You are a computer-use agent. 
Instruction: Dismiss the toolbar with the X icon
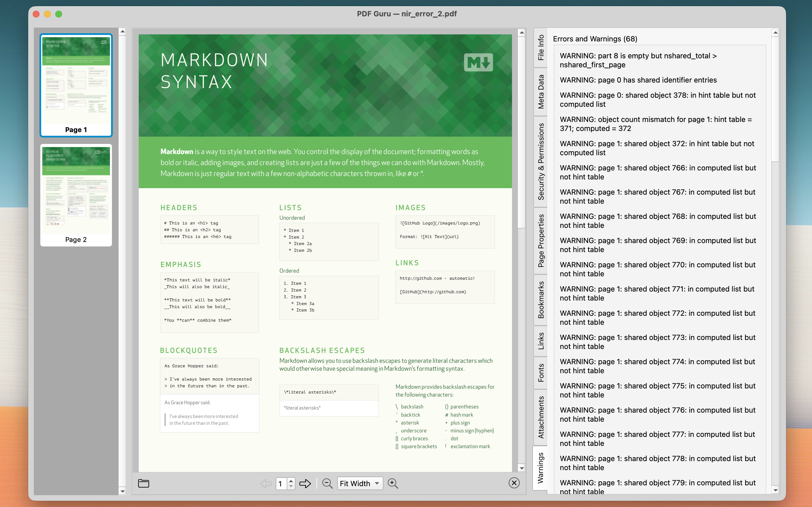coord(514,483)
